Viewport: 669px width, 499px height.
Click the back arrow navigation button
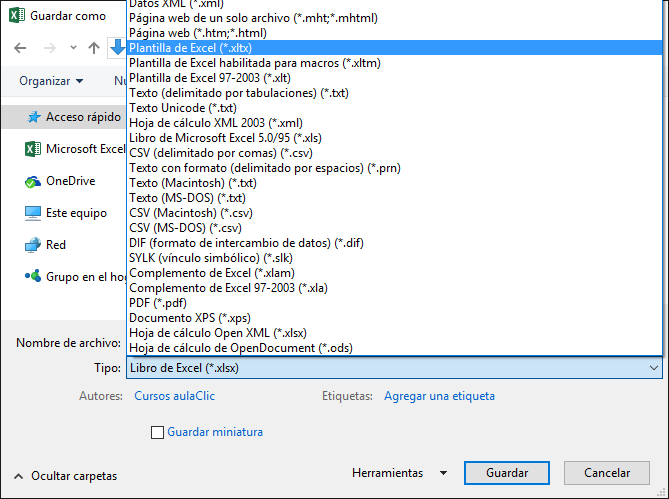pos(22,48)
